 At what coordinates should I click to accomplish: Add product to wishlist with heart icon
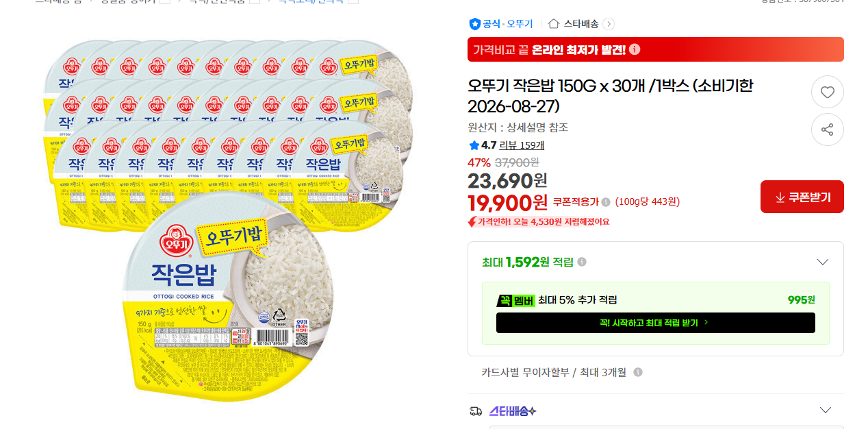pos(827,92)
